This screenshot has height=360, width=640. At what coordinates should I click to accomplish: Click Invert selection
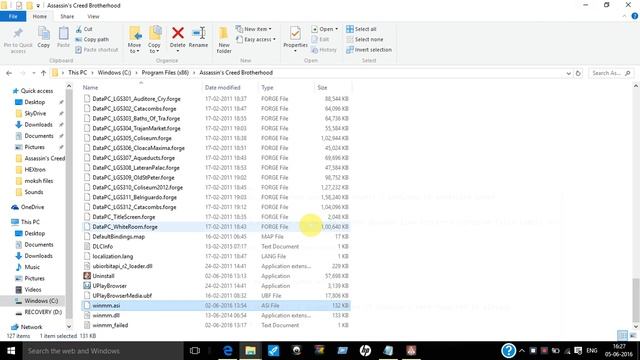(x=369, y=50)
